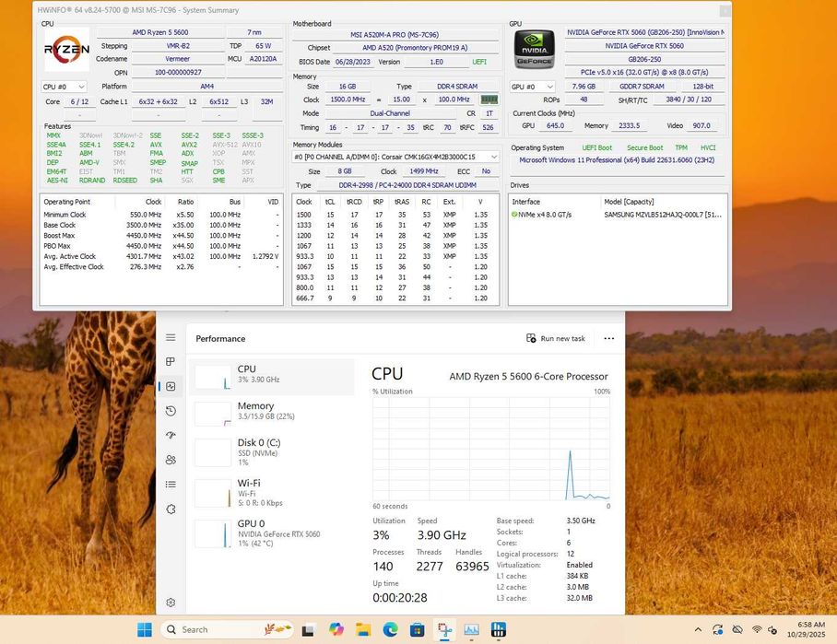Open CPU #0 selector dropdown in HWiNFO
Viewport: 837px width, 644px height.
[x=64, y=87]
